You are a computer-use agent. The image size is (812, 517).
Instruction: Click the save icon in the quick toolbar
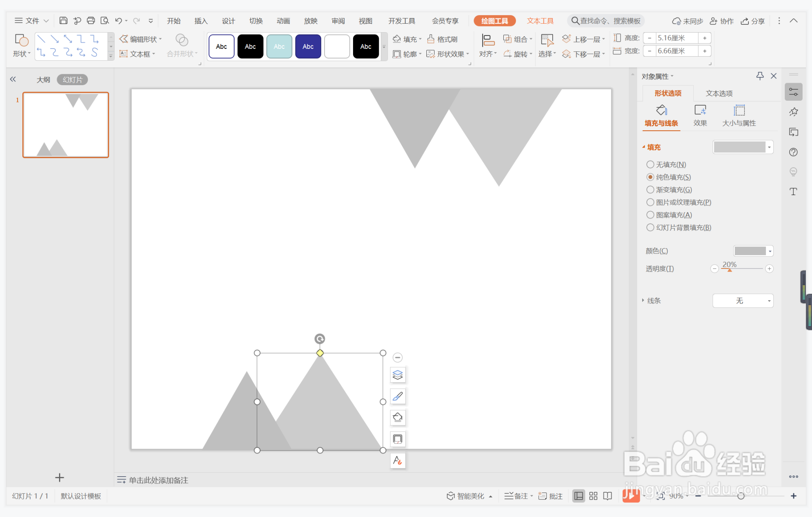63,20
